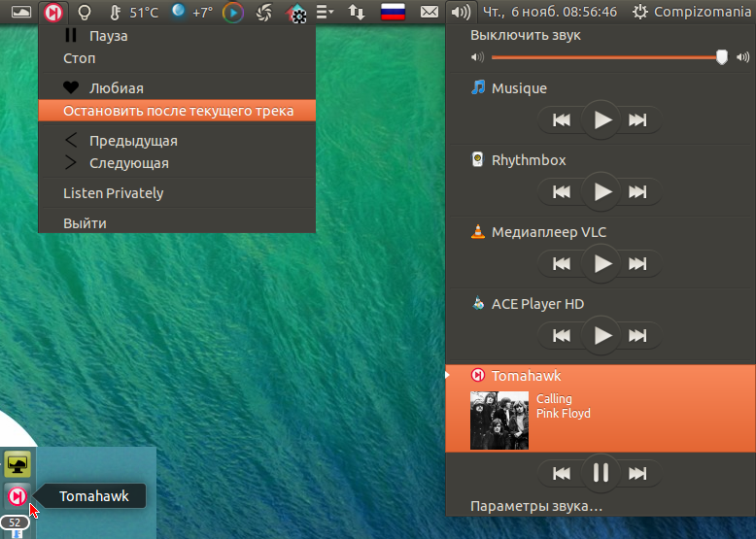The image size is (756, 539).
Task: Click the Pink Floyd album art thumbnail
Action: click(499, 420)
